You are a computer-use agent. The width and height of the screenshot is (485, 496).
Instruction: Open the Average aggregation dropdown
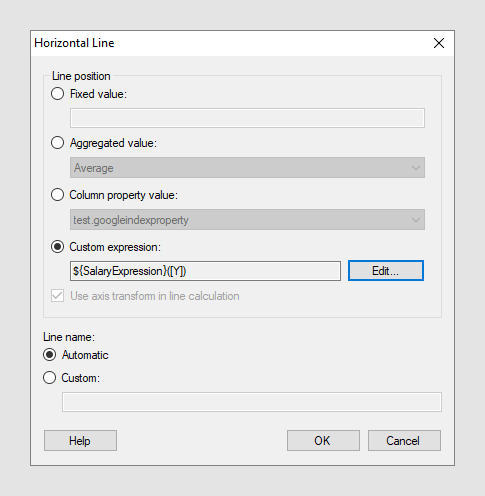pyautogui.click(x=247, y=168)
